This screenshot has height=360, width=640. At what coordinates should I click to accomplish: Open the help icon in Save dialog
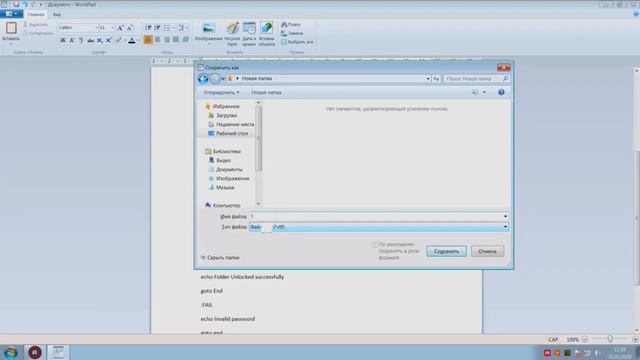[x=501, y=92]
